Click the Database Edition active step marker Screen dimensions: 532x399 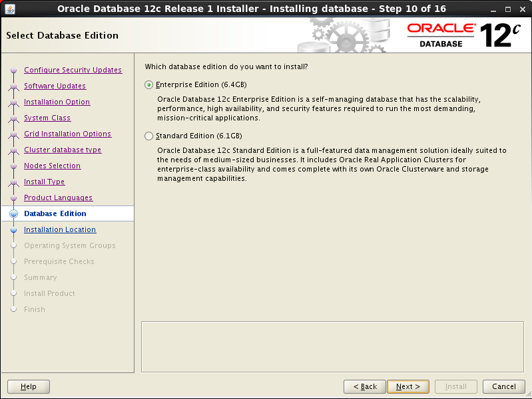(x=13, y=213)
